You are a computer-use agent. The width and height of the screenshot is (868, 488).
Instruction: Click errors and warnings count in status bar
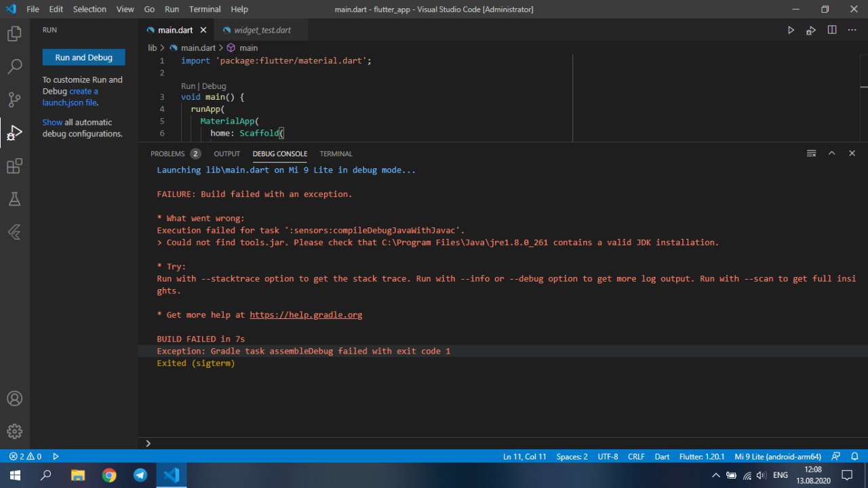25,457
